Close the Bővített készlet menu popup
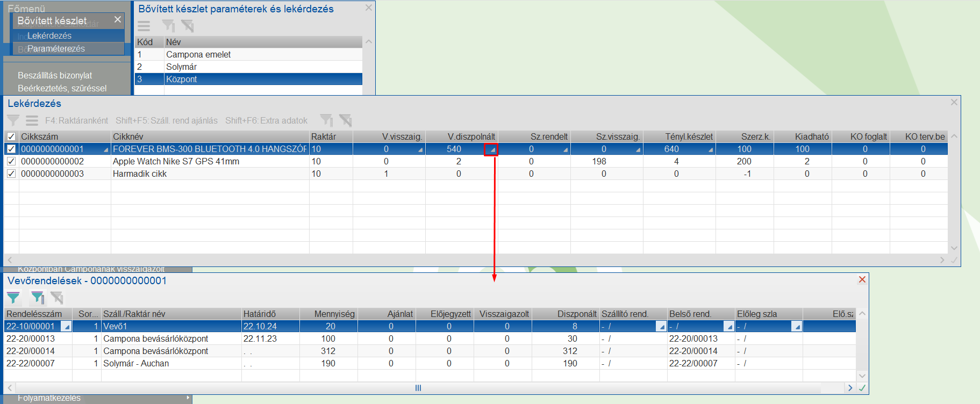This screenshot has width=980, height=404. 118,20
